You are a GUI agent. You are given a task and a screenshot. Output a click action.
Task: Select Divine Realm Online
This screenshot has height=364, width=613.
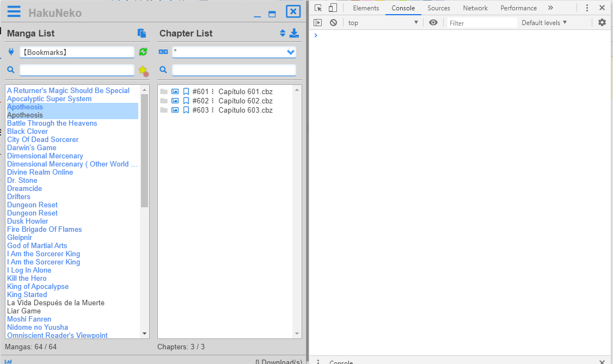point(40,172)
